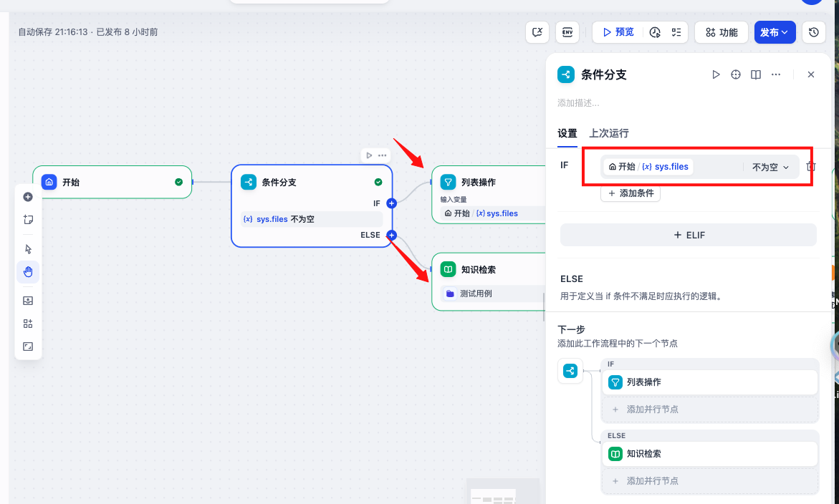
Task: Open the help book icon in panel
Action: 755,74
